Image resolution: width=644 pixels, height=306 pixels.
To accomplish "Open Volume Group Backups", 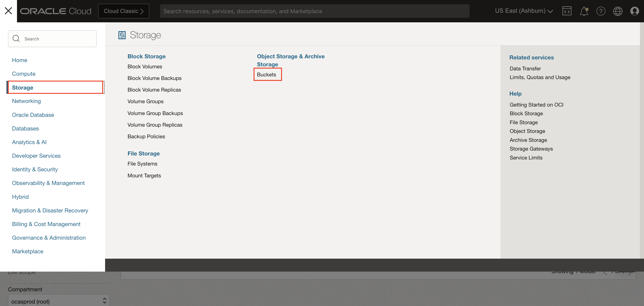I will [x=155, y=113].
